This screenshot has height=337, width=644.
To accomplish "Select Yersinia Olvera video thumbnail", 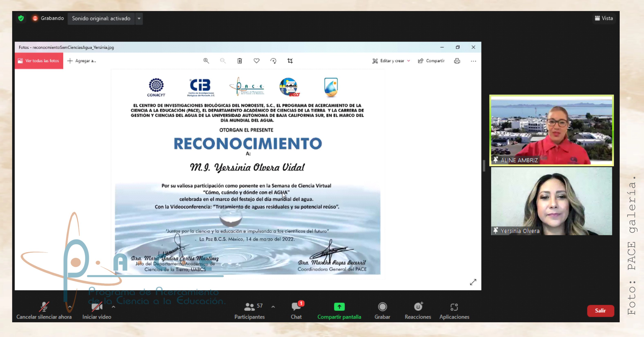I will [551, 201].
